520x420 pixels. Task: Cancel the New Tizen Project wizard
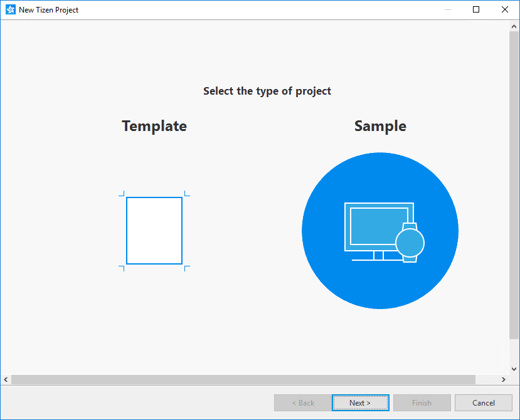pos(483,402)
